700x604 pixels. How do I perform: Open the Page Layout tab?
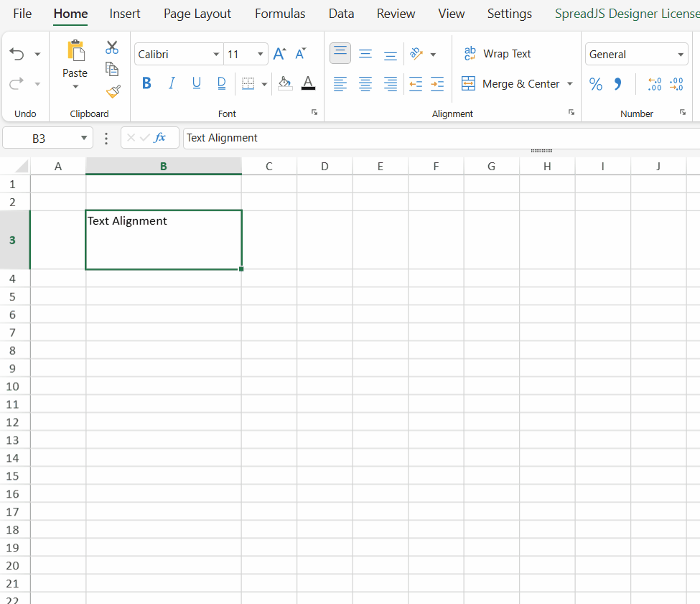point(197,14)
